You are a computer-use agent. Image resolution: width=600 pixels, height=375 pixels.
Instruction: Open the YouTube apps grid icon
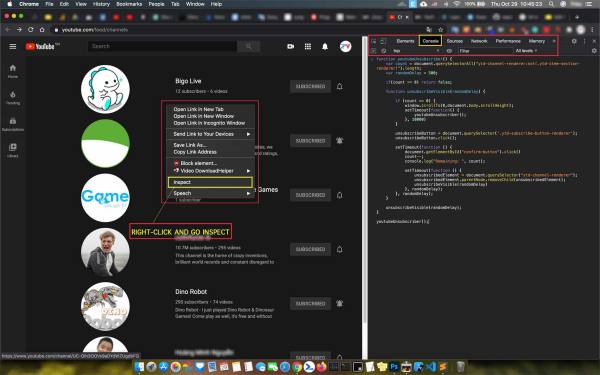(308, 46)
